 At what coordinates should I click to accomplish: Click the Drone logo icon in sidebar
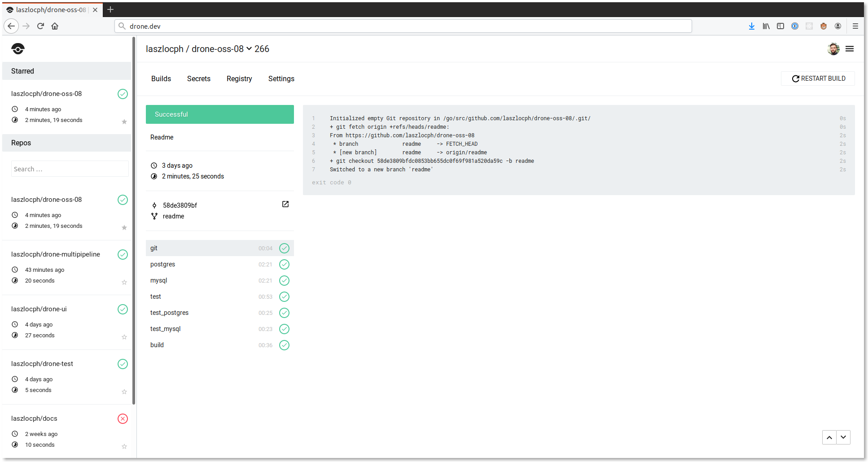pyautogui.click(x=18, y=49)
